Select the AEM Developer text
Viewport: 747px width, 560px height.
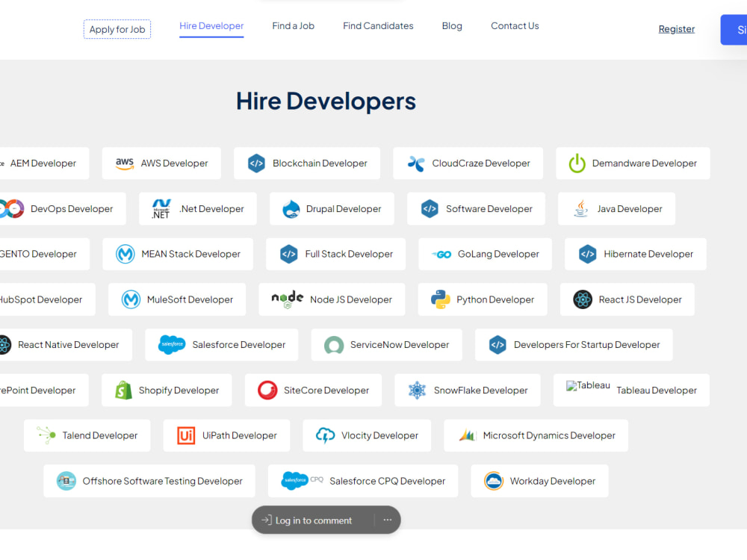43,164
